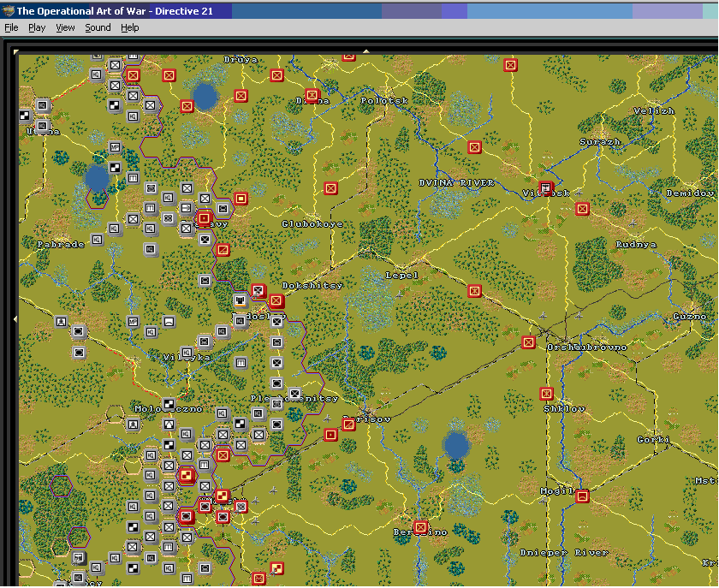Image resolution: width=719 pixels, height=588 pixels.
Task: Select the grey checkered armor unit left of Utena
Action: click(x=25, y=116)
